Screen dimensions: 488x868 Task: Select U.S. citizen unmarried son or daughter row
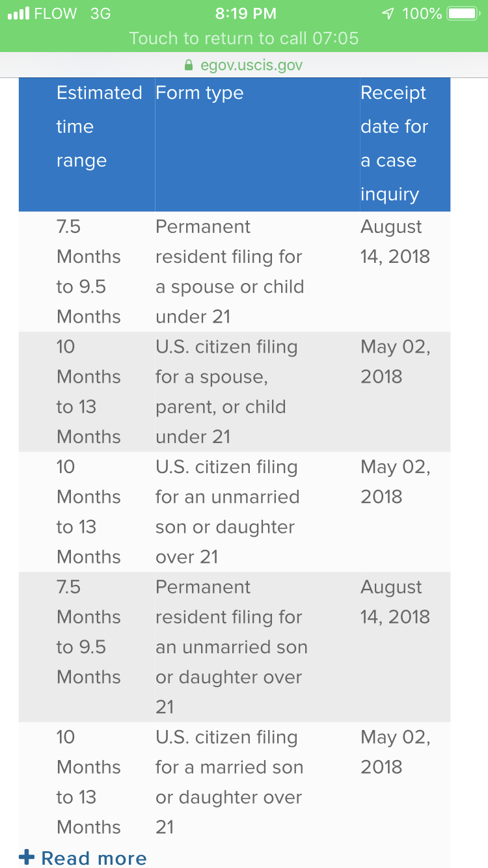tap(234, 512)
